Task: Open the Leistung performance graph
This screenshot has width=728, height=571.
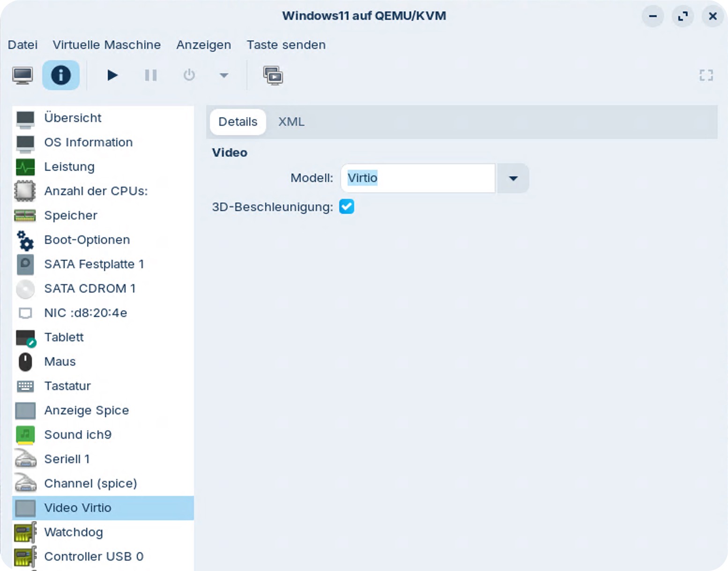Action: (x=69, y=166)
